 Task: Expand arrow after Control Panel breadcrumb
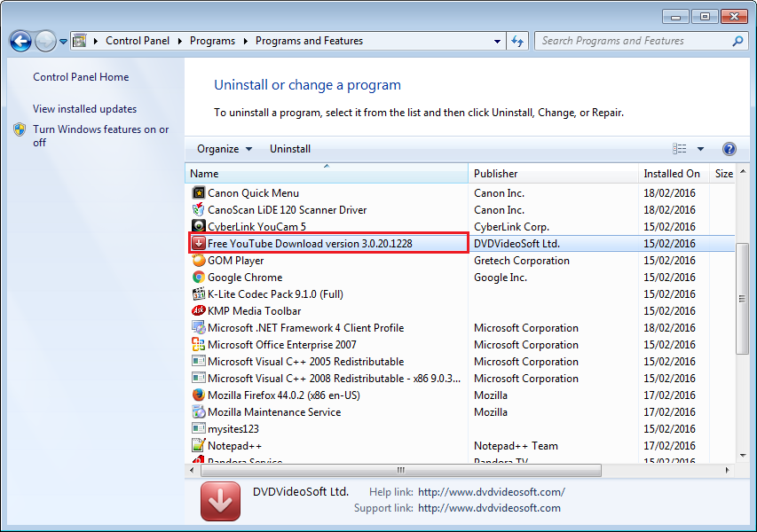pyautogui.click(x=179, y=42)
